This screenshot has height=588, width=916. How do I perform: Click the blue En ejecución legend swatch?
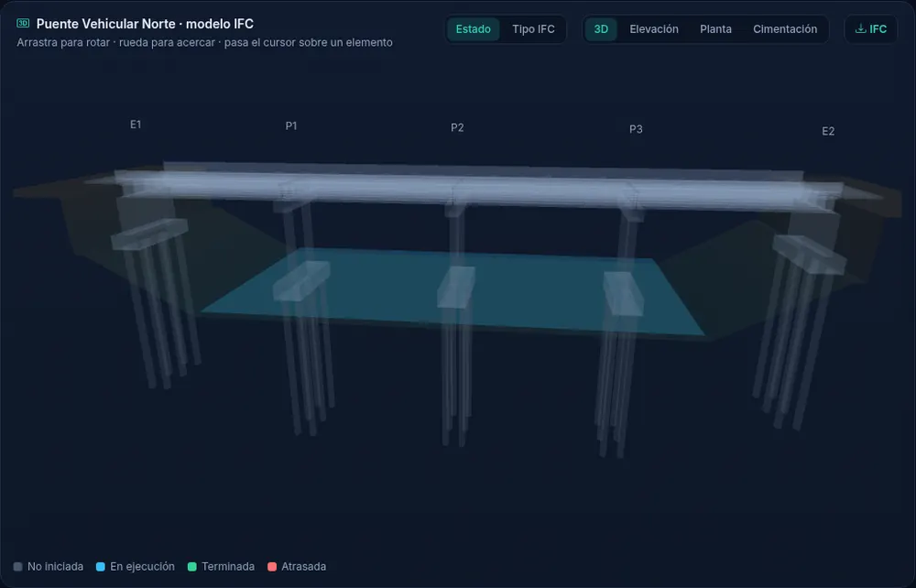tap(101, 566)
